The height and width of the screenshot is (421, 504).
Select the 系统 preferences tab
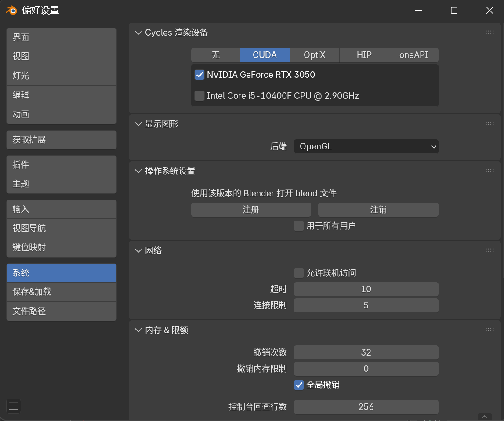[62, 273]
